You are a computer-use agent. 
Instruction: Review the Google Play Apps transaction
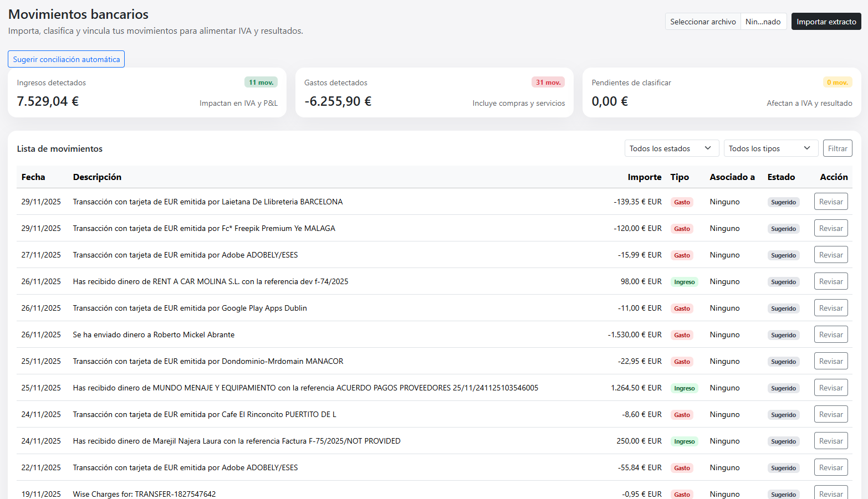830,308
